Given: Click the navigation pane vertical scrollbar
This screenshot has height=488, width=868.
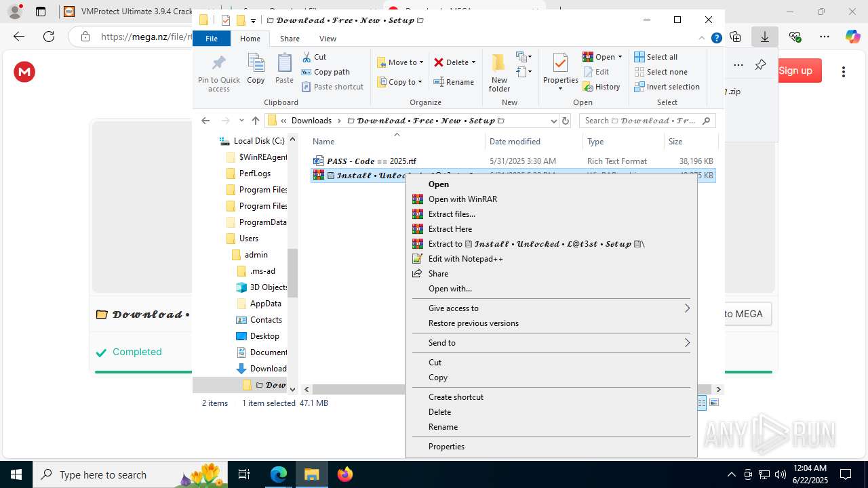Looking at the screenshot, I should click(x=292, y=273).
